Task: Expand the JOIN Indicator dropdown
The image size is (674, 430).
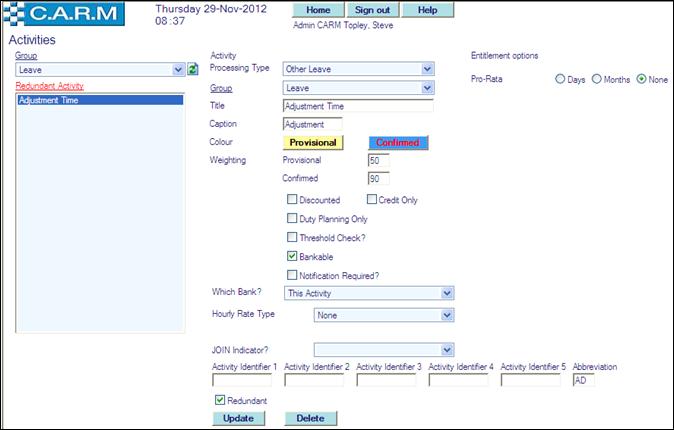Action: pyautogui.click(x=384, y=350)
